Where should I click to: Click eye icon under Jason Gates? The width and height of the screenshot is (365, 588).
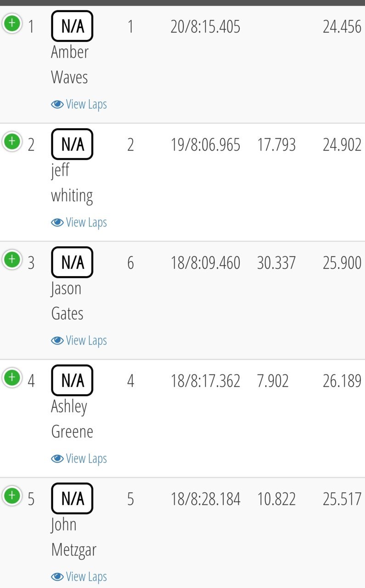(x=57, y=341)
